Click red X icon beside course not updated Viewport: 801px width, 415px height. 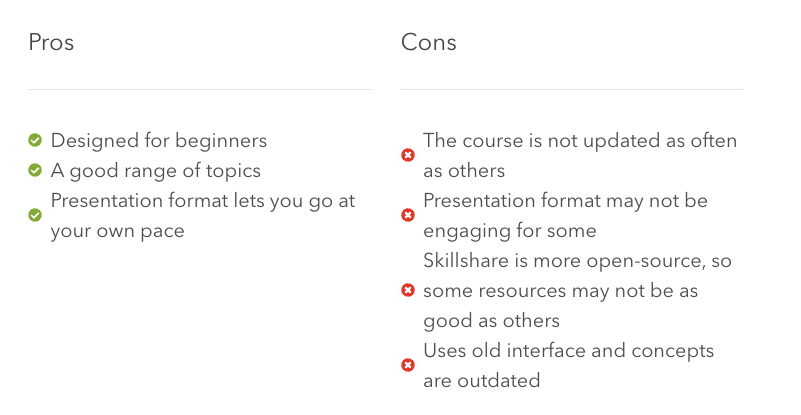click(x=408, y=155)
